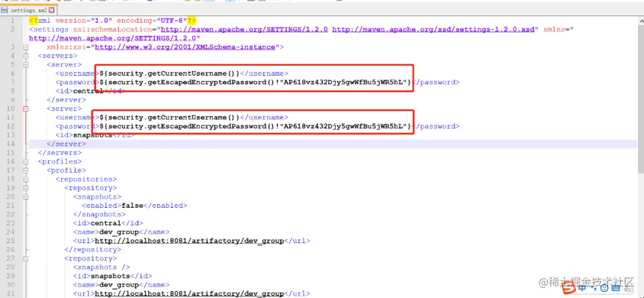644x298 pixels.
Task: Click the <name>dev_group line 24
Action: pyautogui.click(x=121, y=232)
